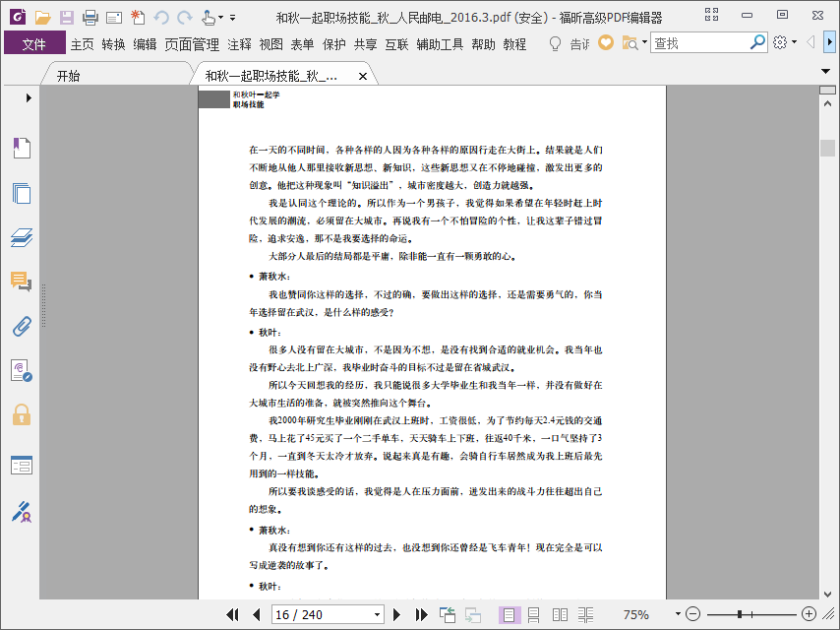Open the page number dropdown
Image resolution: width=840 pixels, height=630 pixels.
coord(377,614)
